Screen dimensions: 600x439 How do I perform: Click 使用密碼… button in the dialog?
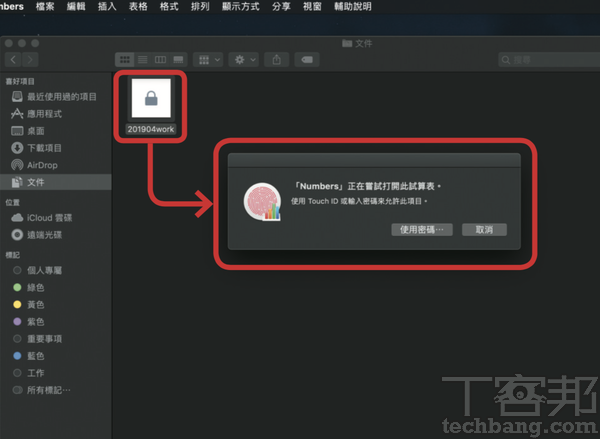(x=422, y=230)
